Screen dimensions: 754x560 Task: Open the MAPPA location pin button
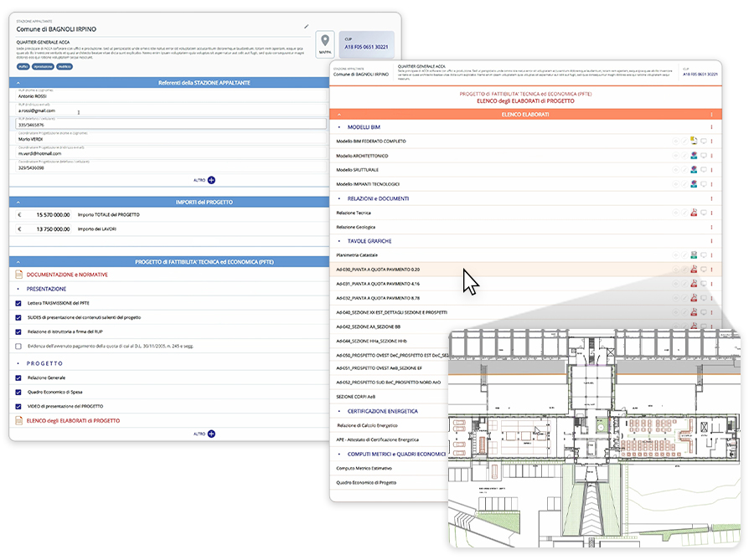[x=325, y=44]
